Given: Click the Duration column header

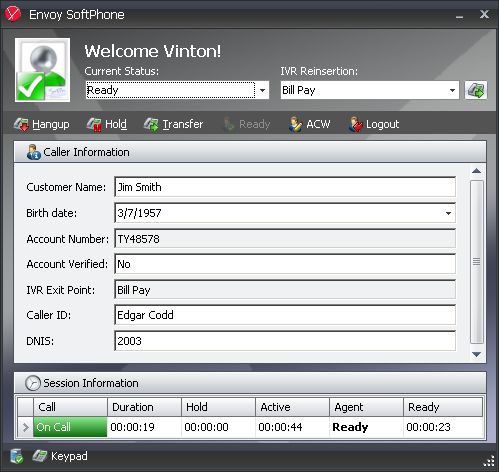Looking at the screenshot, I should click(145, 407).
